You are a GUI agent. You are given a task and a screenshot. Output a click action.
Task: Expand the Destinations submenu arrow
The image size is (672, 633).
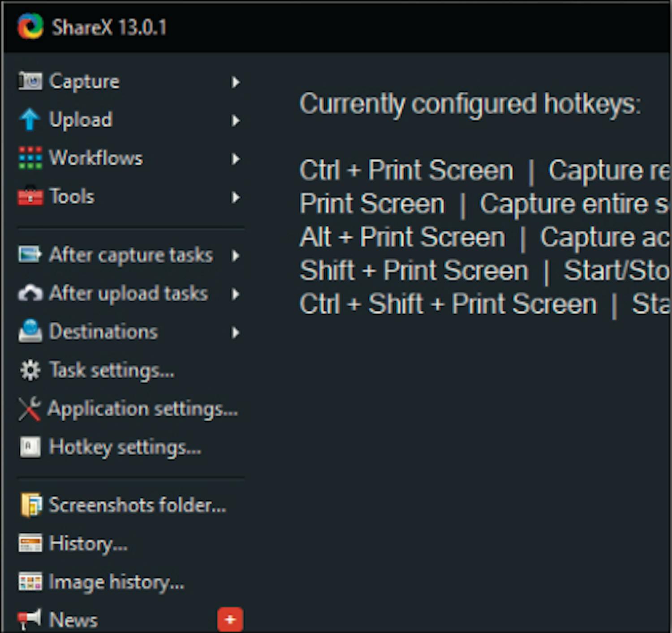click(236, 332)
